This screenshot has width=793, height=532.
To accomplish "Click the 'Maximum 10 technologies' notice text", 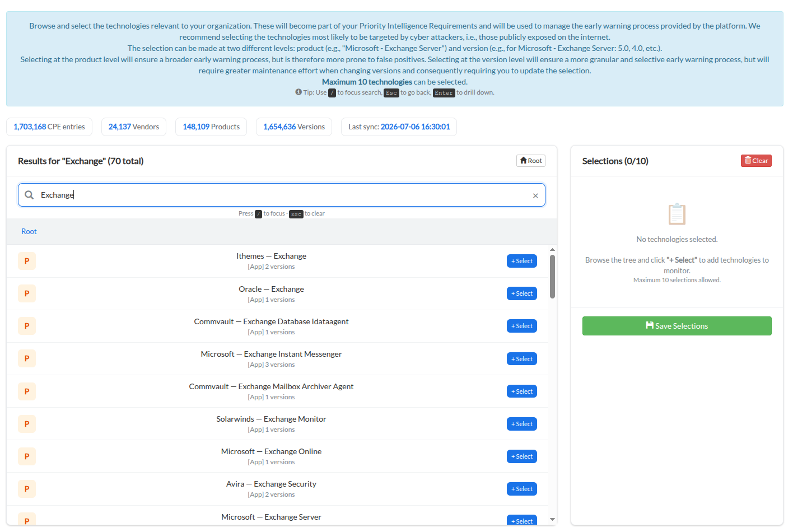I will coord(367,82).
